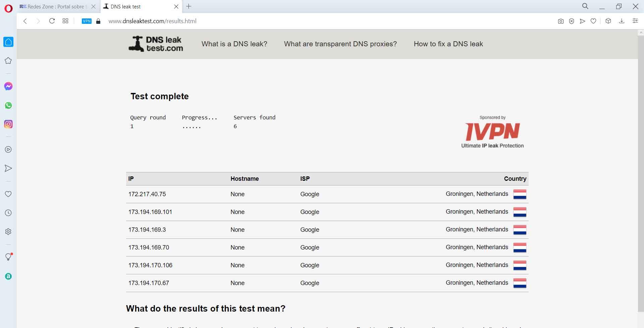Screen dimensions: 644x328
Task: Open Bookmarks star in the sidebar
Action: (x=8, y=61)
